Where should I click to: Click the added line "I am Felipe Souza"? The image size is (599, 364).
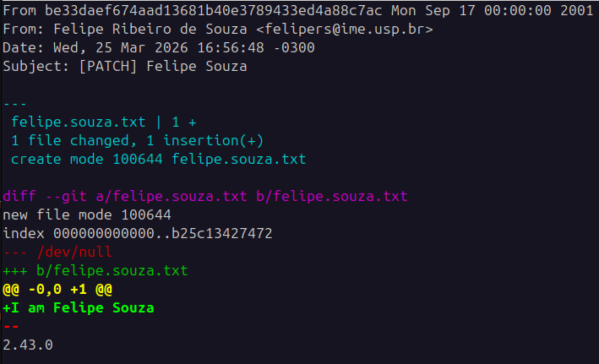pos(83,307)
